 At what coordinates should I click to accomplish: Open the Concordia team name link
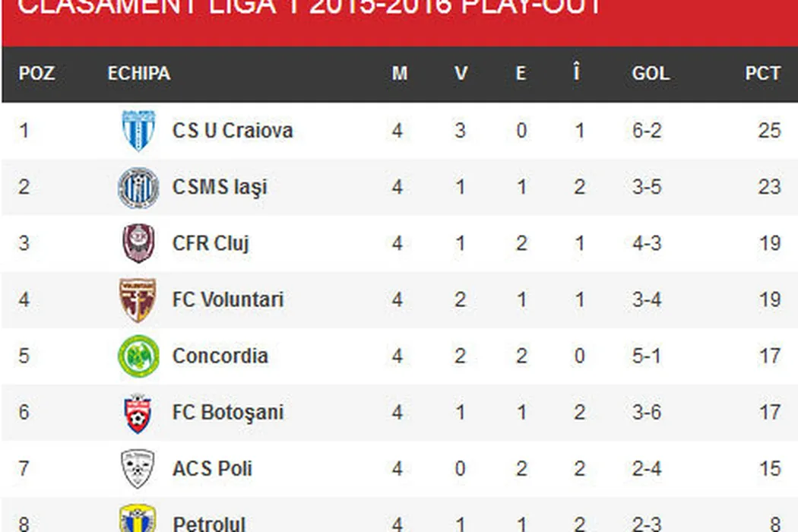(x=220, y=356)
